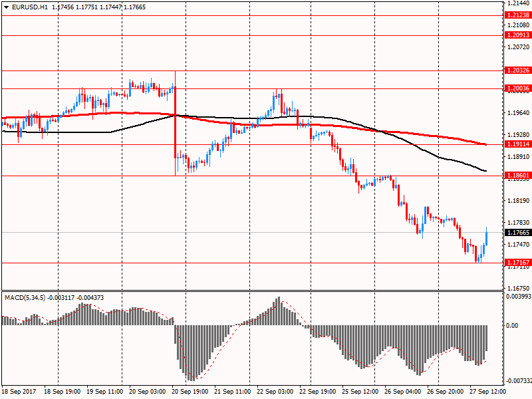This screenshot has width=532, height=399.
Task: Click the 1.16750 price axis value
Action: click(x=519, y=289)
